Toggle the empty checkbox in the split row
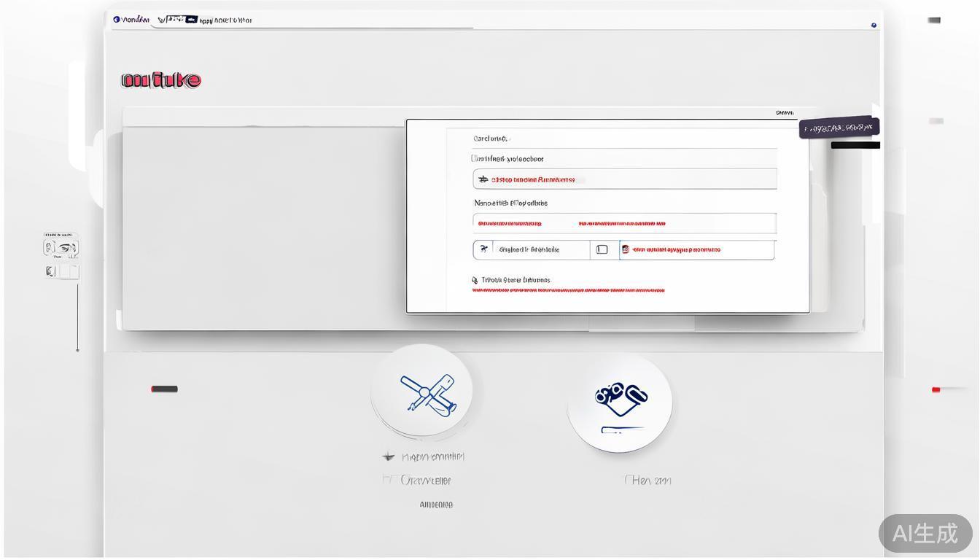 click(602, 249)
